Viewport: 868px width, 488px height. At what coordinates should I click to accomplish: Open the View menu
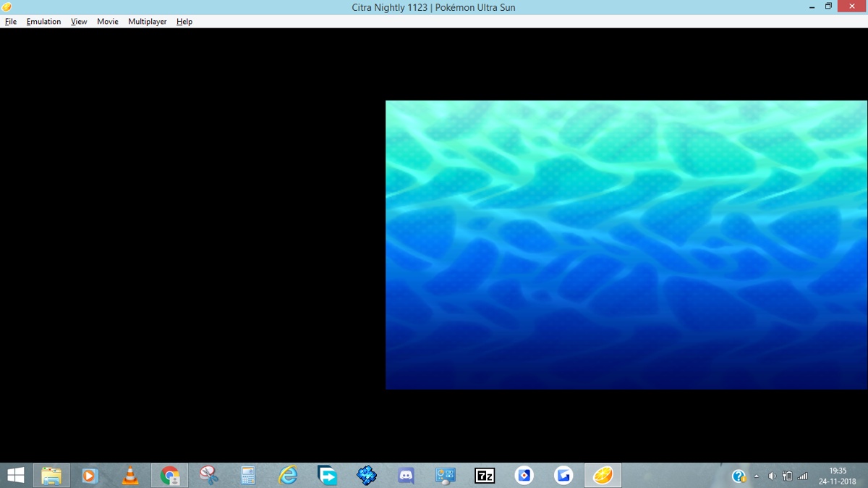pyautogui.click(x=79, y=22)
